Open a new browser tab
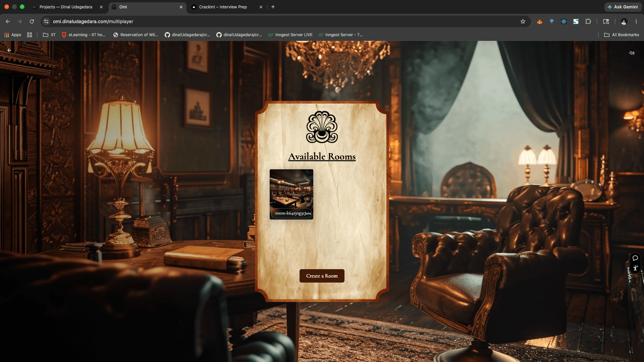 point(273,7)
